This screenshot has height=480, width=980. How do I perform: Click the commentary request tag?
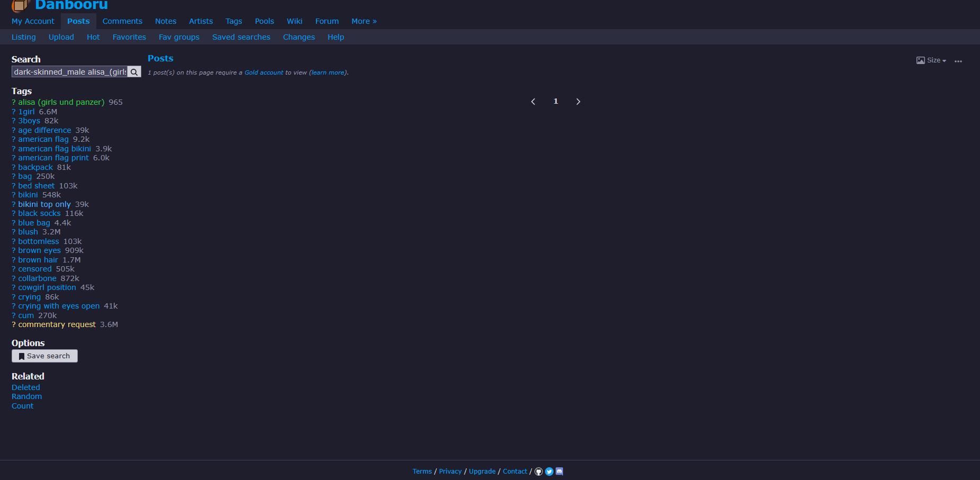57,324
